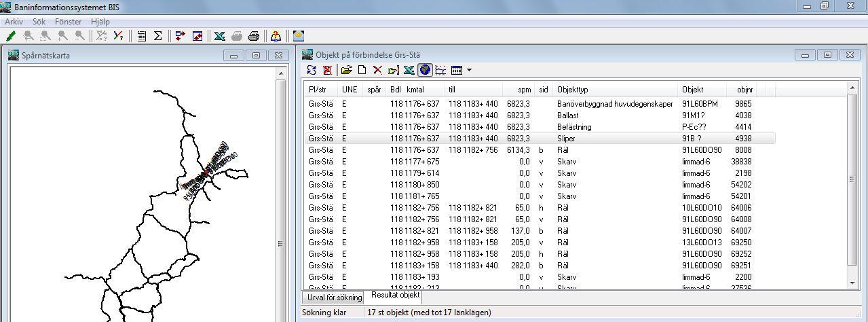This screenshot has width=868, height=322.
Task: Click the Spårnätskarta window icon
Action: tap(14, 55)
